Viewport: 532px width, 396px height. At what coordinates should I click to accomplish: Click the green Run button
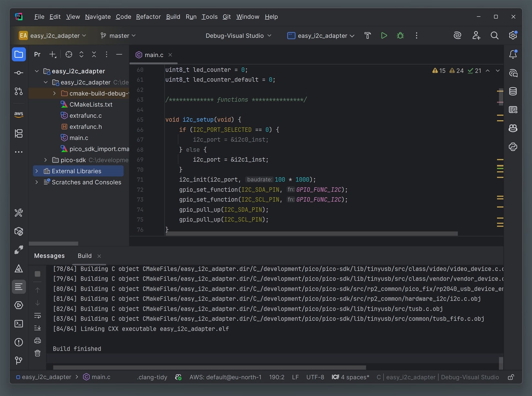[x=384, y=36]
